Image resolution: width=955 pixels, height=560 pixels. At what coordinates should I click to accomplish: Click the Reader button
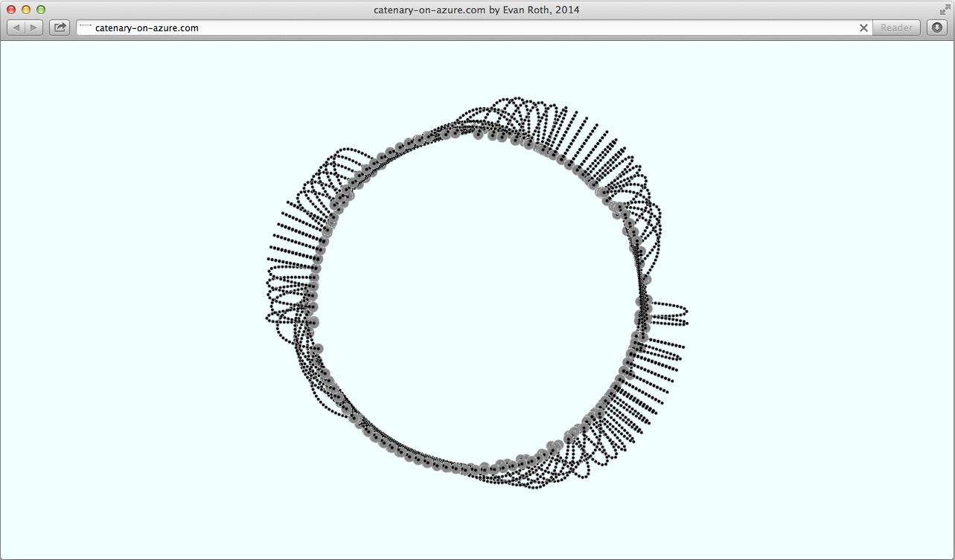896,28
